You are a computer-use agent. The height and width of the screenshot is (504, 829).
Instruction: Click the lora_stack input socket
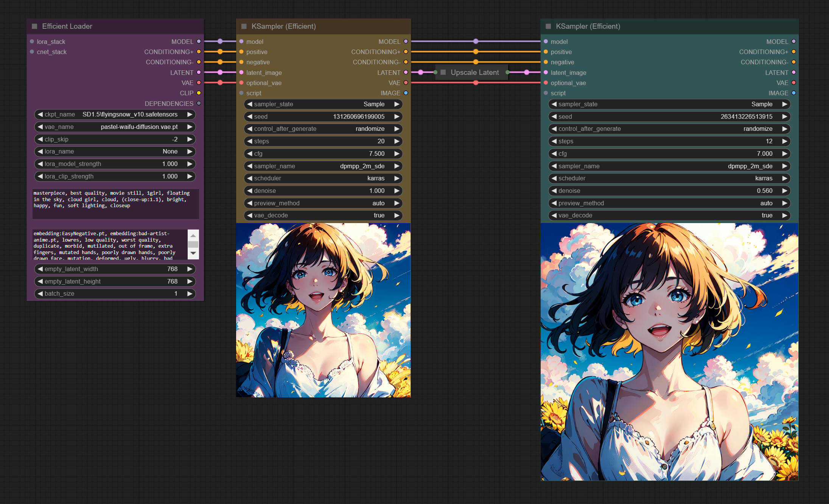(x=32, y=42)
